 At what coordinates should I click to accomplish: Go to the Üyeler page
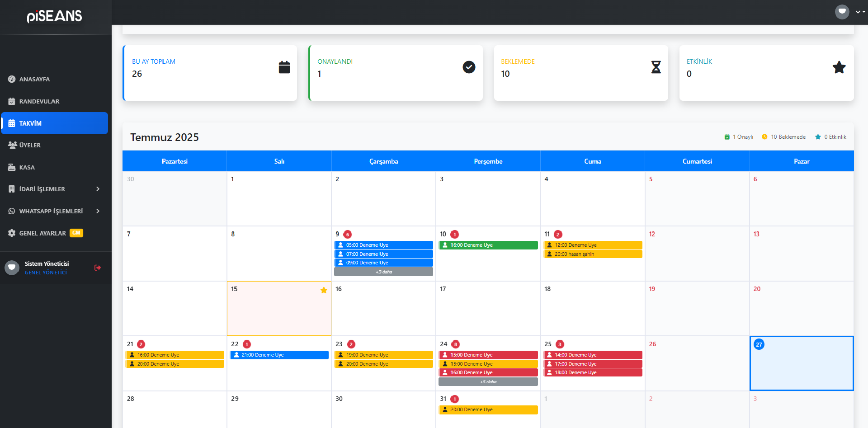click(x=30, y=145)
